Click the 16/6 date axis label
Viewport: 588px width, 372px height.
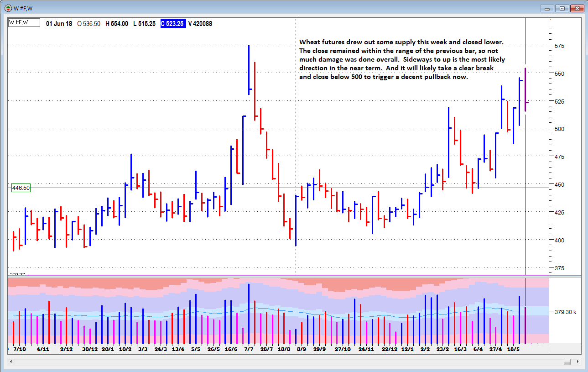pyautogui.click(x=231, y=349)
